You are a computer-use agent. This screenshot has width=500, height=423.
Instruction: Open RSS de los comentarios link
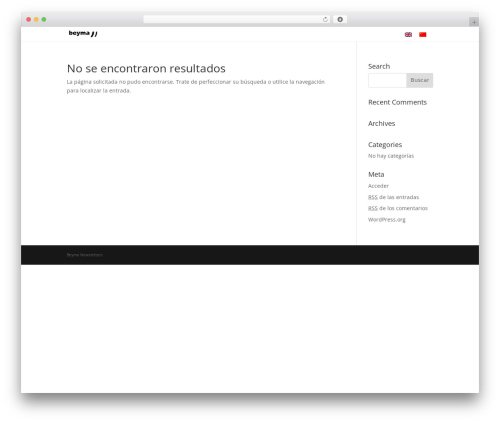(x=398, y=208)
